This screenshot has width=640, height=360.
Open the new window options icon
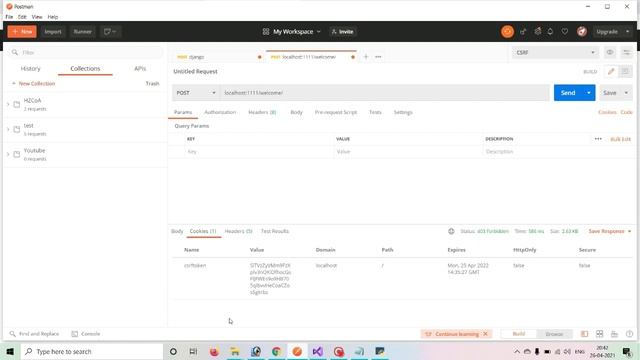(110, 31)
